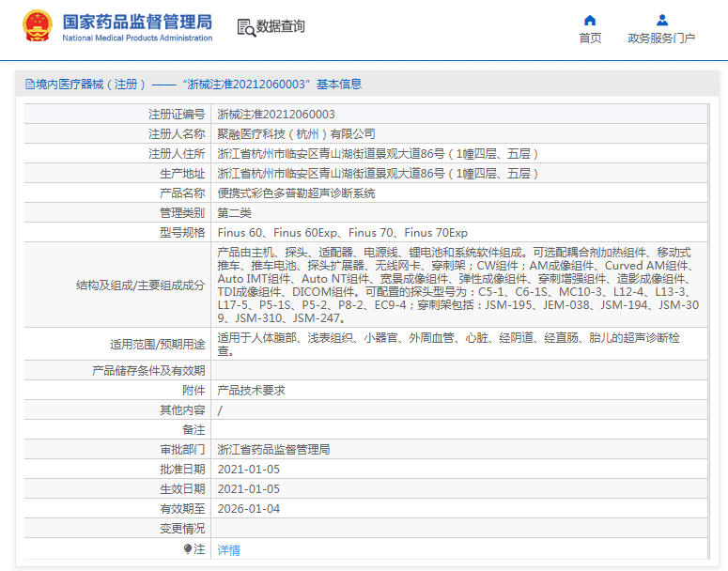
Task: Click the national emblem logo icon
Action: coord(38,27)
